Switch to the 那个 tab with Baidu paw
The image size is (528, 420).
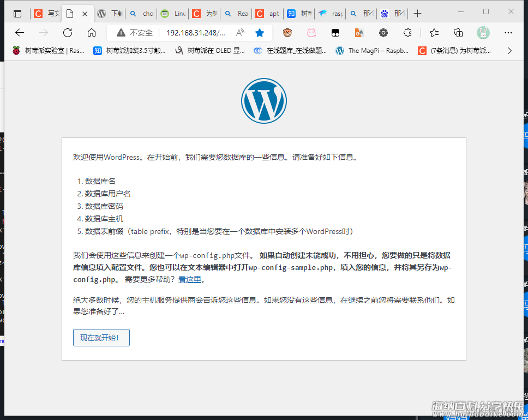coord(393,14)
